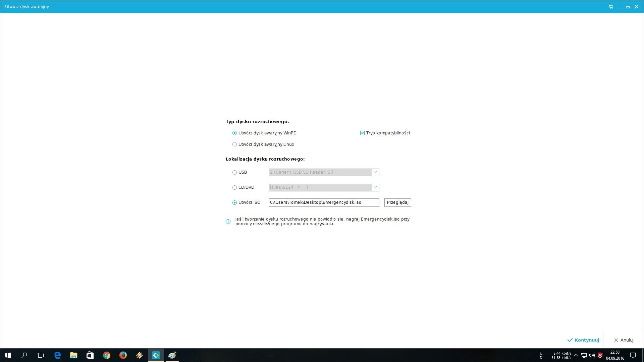
Task: Launch Google Chrome from the taskbar
Action: 107,355
